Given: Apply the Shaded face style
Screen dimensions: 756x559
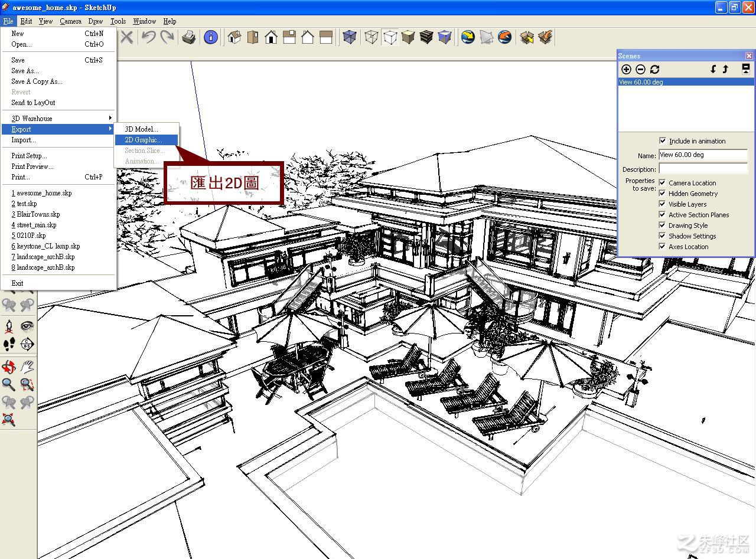Looking at the screenshot, I should pos(408,38).
